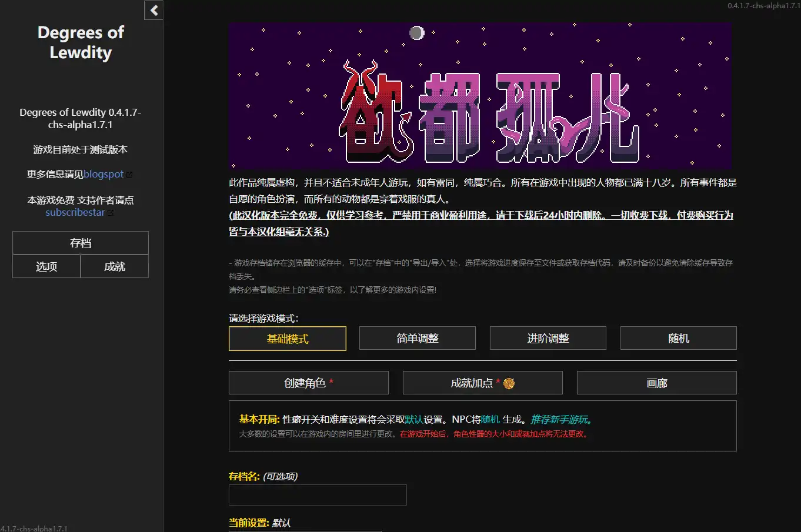Click the save name input field
Screen dimensions: 801x532
318,495
